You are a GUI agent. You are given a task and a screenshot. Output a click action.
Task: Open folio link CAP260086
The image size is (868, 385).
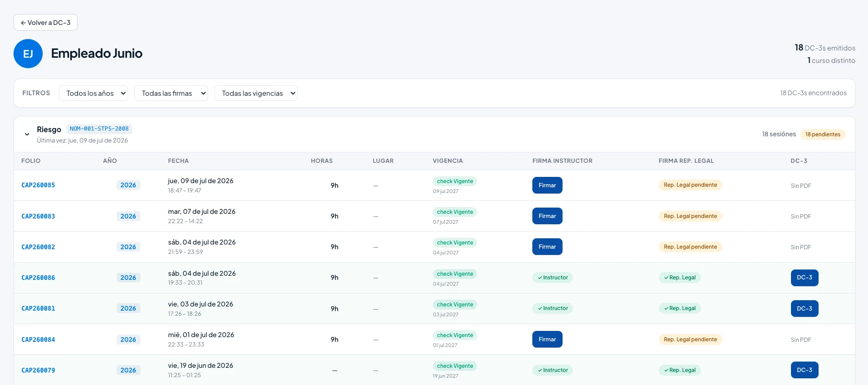(38, 278)
